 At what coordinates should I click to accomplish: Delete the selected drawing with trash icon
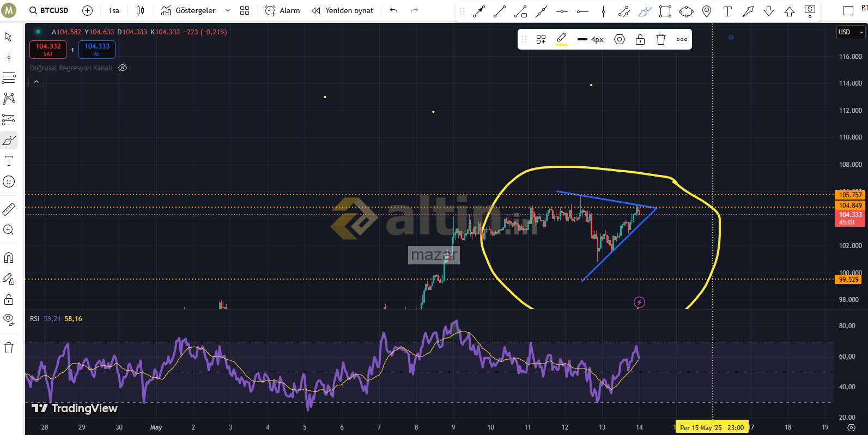click(661, 39)
